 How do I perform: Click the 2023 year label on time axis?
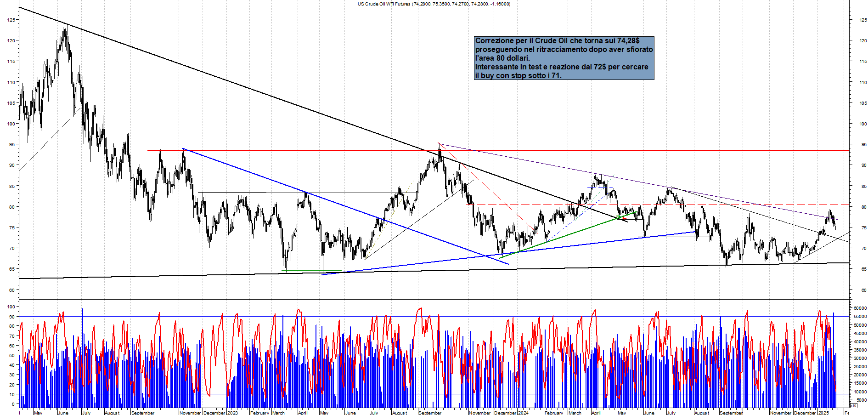(232, 413)
